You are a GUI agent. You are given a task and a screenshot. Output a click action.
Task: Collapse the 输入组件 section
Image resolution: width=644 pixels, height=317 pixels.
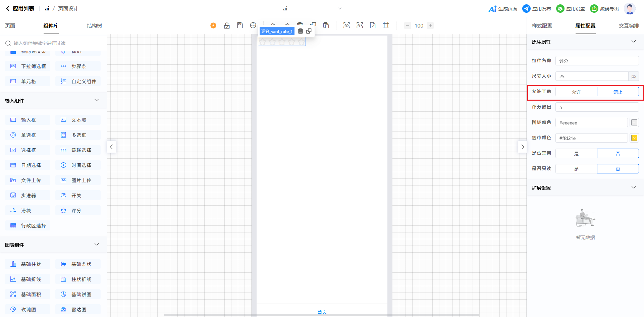pos(97,100)
